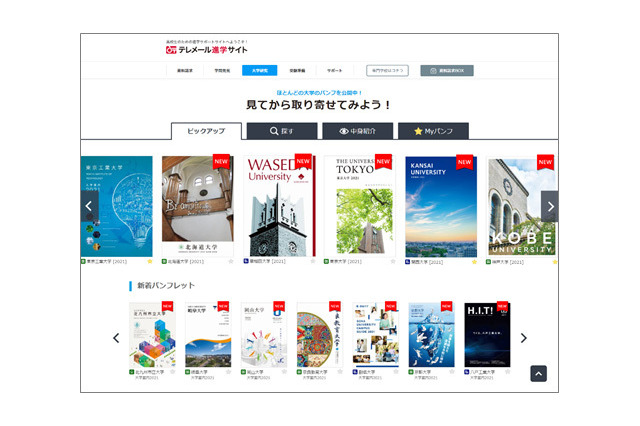The height and width of the screenshot is (426, 640).
Task: Toggle favorite star for 岡山大学 pamphlet
Action: tap(284, 372)
